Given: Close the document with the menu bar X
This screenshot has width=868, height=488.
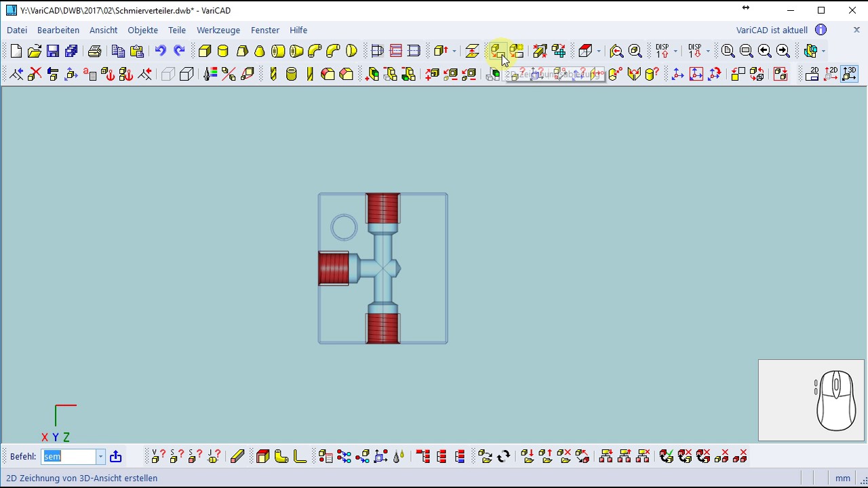Looking at the screenshot, I should pyautogui.click(x=856, y=30).
